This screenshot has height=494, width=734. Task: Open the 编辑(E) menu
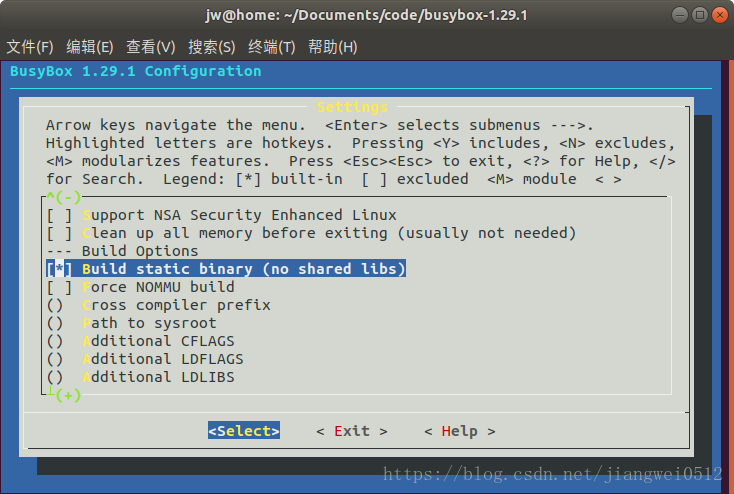(x=90, y=47)
